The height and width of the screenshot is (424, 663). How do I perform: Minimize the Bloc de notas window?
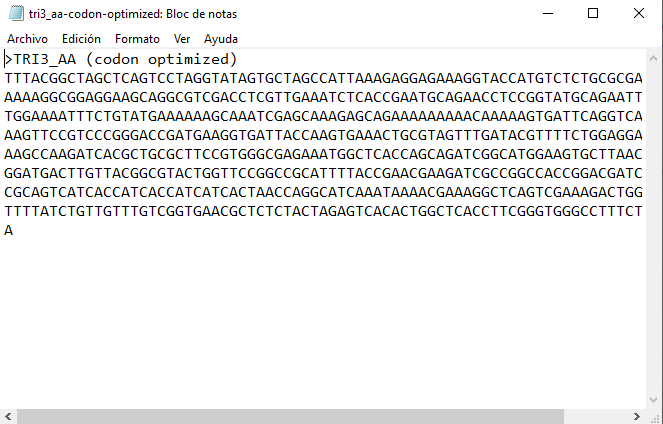pyautogui.click(x=545, y=13)
